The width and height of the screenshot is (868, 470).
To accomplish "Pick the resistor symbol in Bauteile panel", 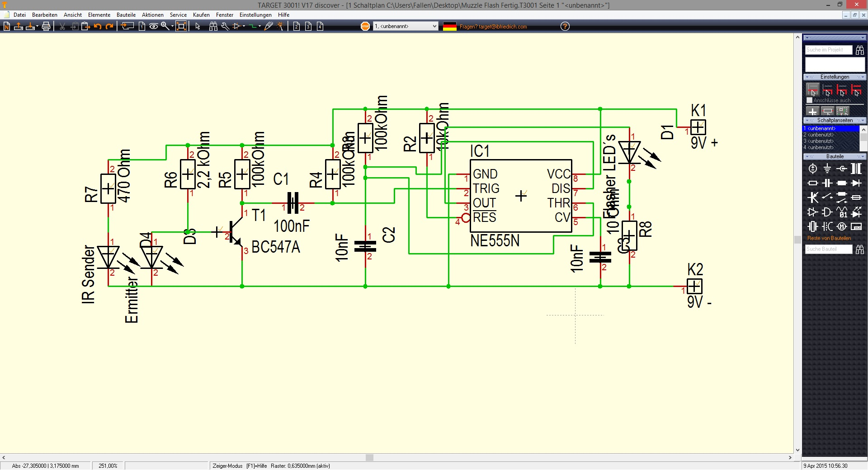I will 813,183.
